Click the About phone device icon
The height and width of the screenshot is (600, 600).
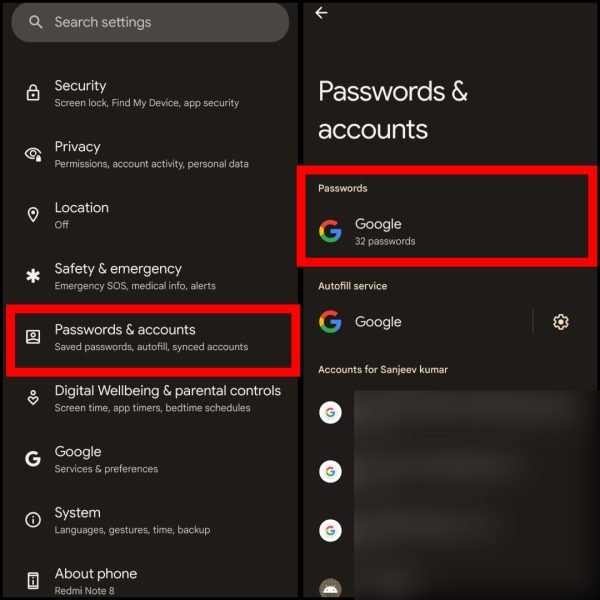coord(33,580)
